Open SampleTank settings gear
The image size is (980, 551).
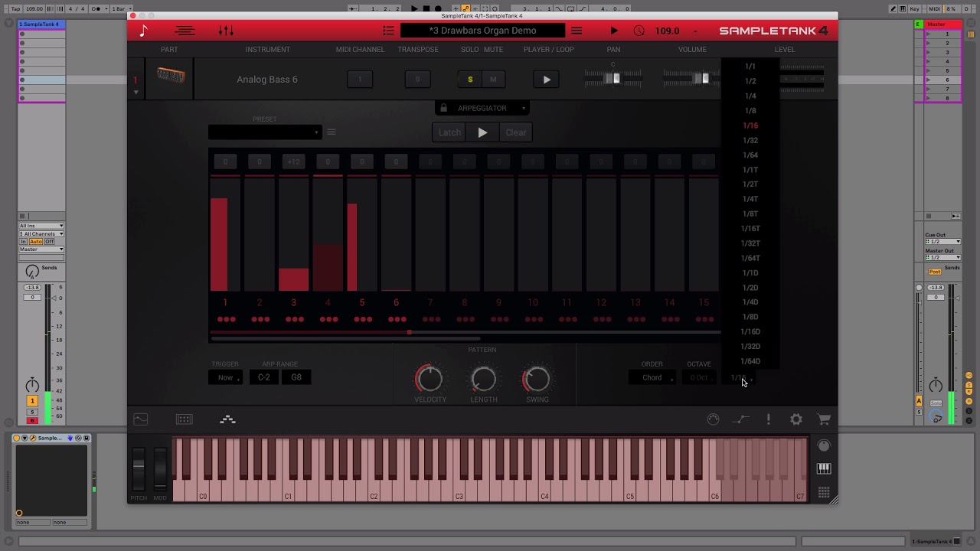796,419
